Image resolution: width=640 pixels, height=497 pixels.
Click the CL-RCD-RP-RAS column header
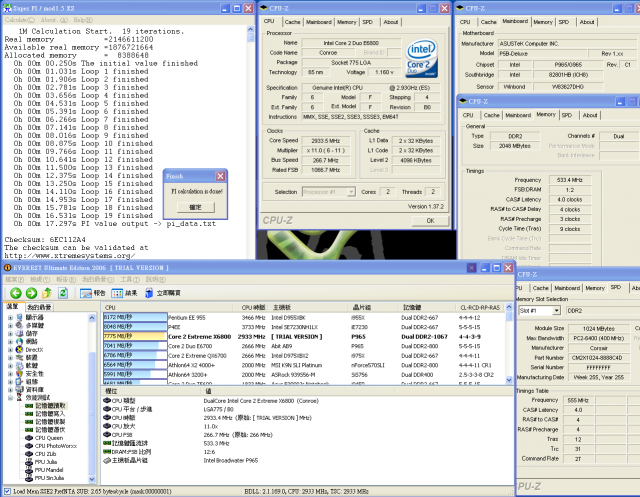pos(480,307)
